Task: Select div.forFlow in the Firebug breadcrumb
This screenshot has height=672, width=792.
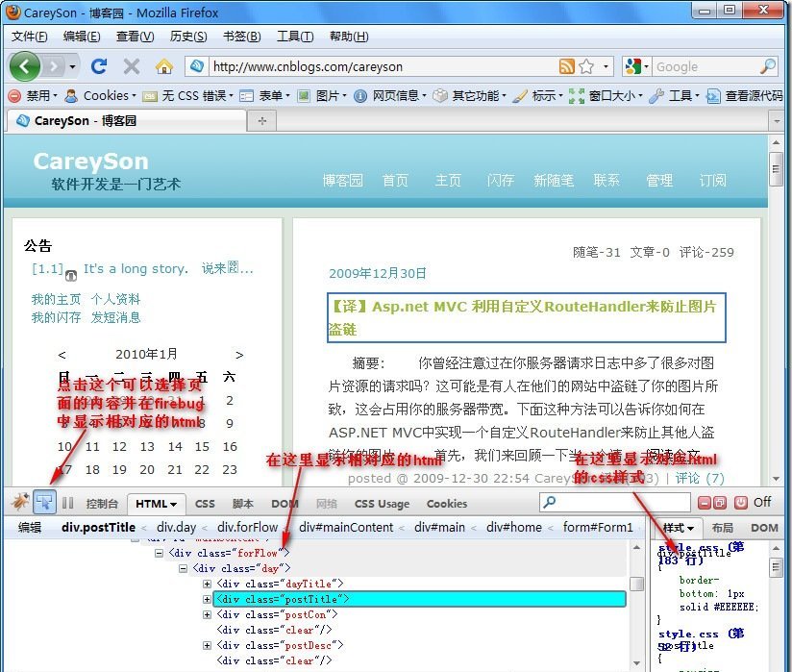Action: (248, 528)
